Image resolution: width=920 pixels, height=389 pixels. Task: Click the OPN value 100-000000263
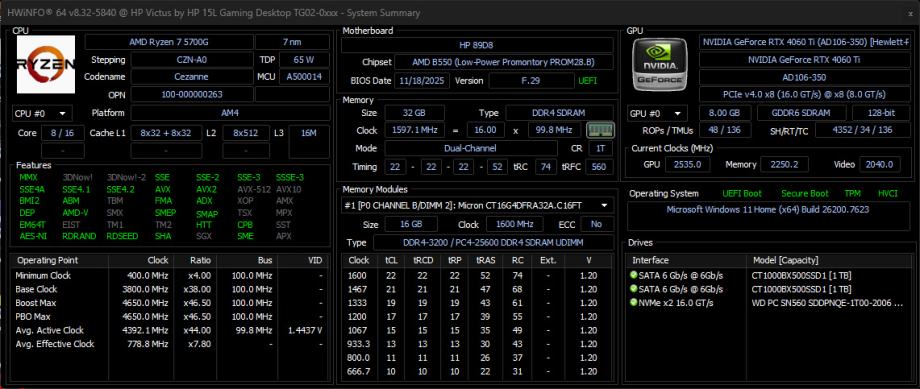(x=192, y=94)
